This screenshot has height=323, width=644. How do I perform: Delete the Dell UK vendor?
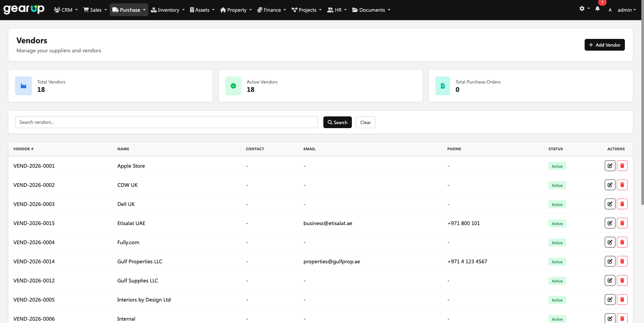click(x=622, y=204)
